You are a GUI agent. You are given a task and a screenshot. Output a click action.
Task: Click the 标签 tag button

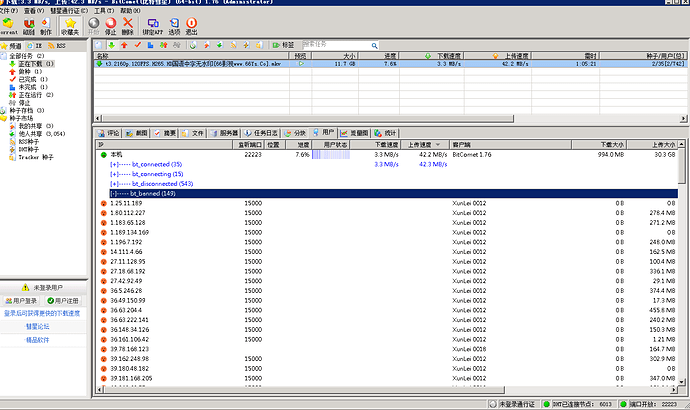283,45
